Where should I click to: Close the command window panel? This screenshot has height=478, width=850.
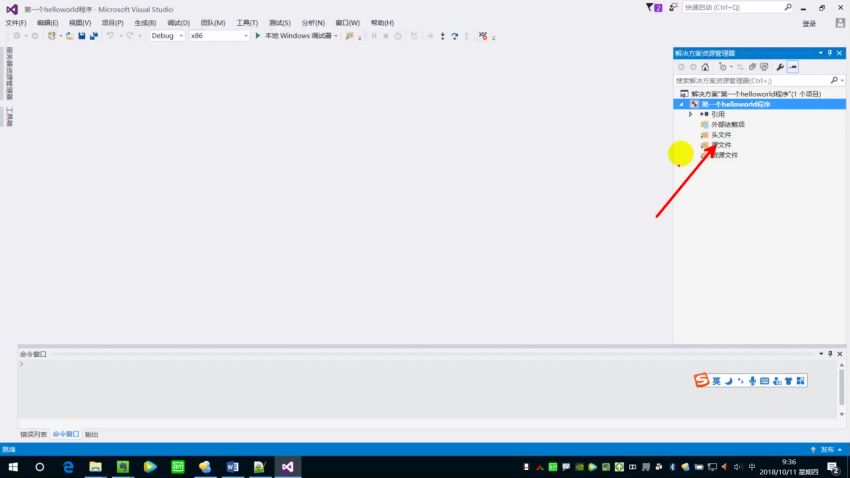(x=840, y=354)
